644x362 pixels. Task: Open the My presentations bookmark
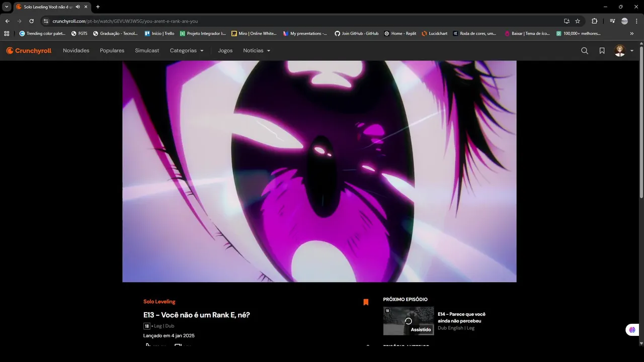tap(305, 33)
